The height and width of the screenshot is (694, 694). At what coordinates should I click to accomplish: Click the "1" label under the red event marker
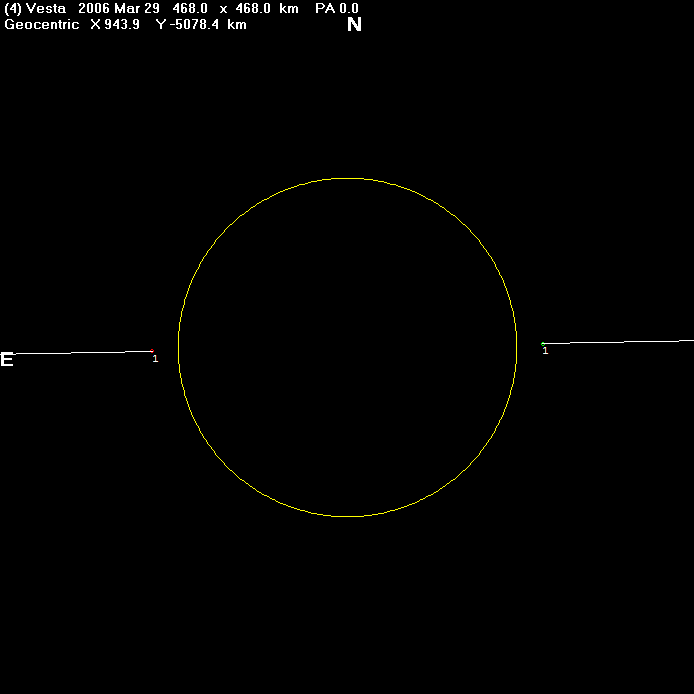point(155,359)
